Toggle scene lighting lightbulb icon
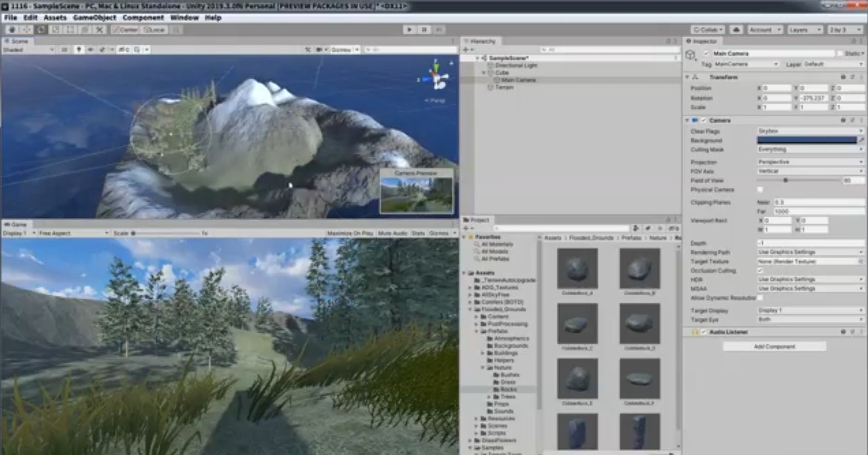Viewport: 868px width, 455px height. 79,50
